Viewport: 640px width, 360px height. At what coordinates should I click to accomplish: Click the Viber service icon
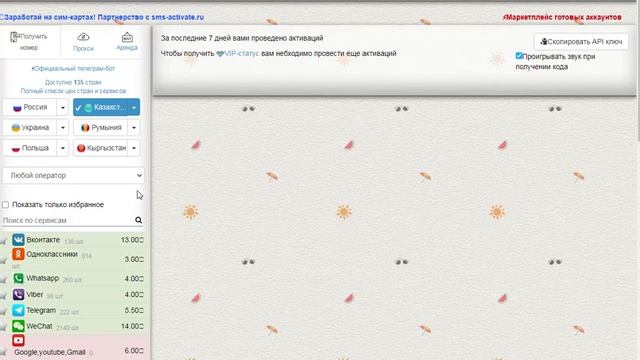tap(18, 294)
